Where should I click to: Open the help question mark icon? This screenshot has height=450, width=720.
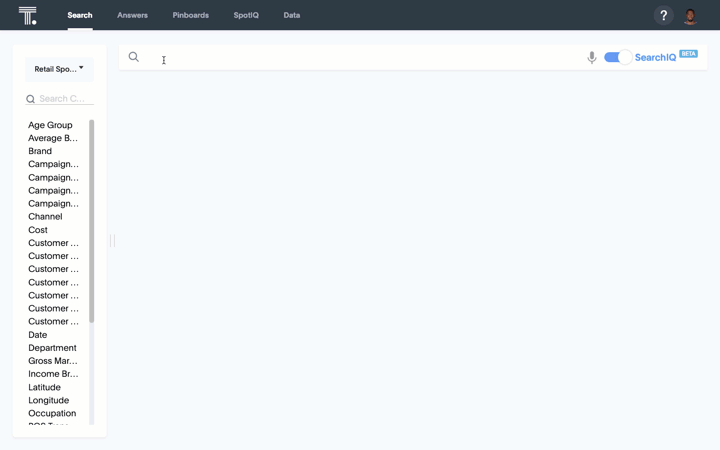[664, 16]
